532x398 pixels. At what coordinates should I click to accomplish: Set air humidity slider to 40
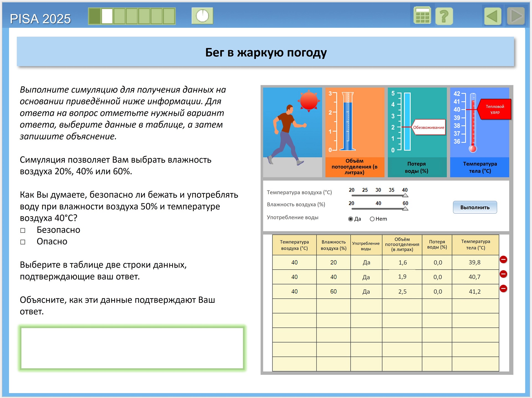coord(378,208)
